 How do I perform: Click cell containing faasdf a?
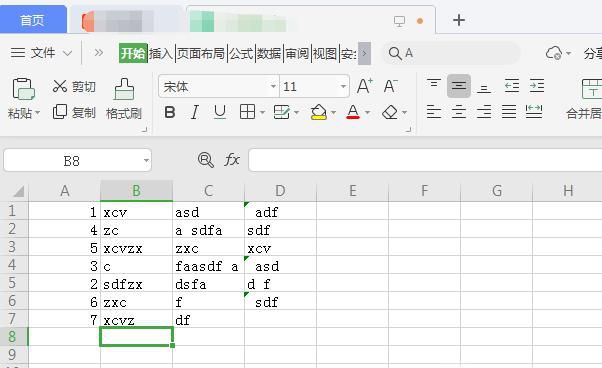pyautogui.click(x=207, y=266)
